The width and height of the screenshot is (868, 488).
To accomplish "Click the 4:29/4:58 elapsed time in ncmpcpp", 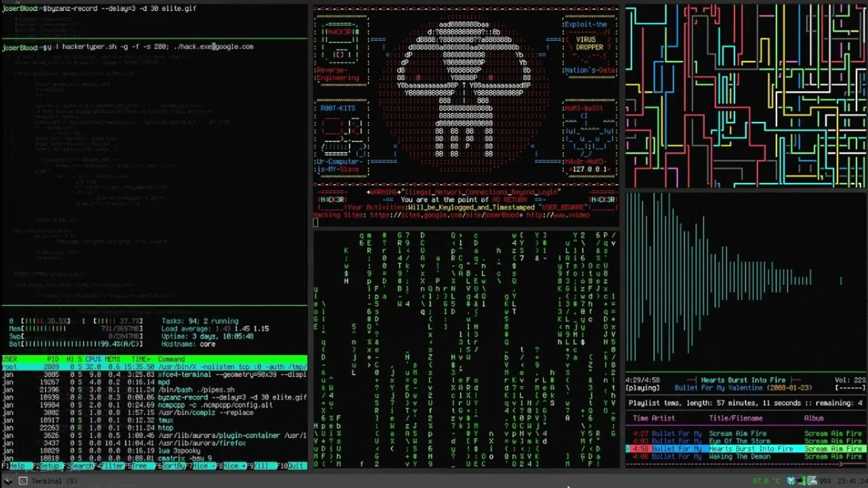I will click(642, 380).
